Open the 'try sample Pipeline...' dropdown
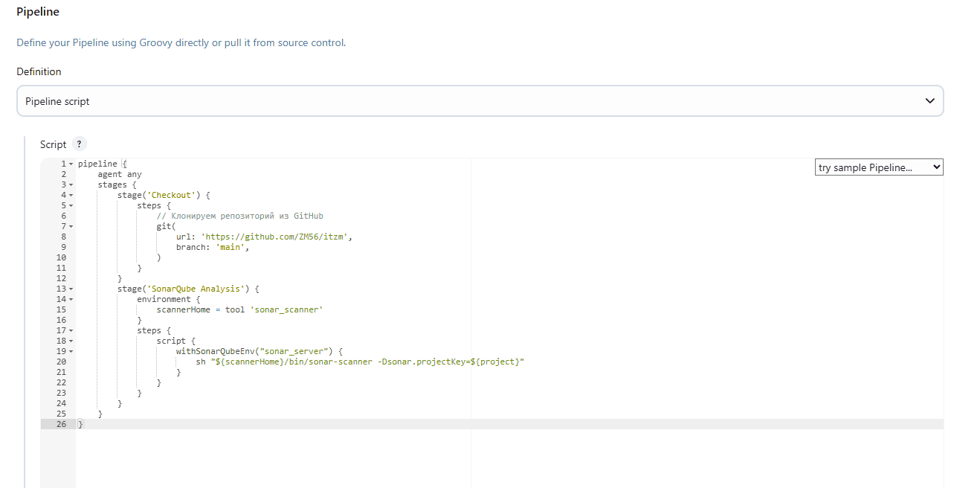 [879, 167]
